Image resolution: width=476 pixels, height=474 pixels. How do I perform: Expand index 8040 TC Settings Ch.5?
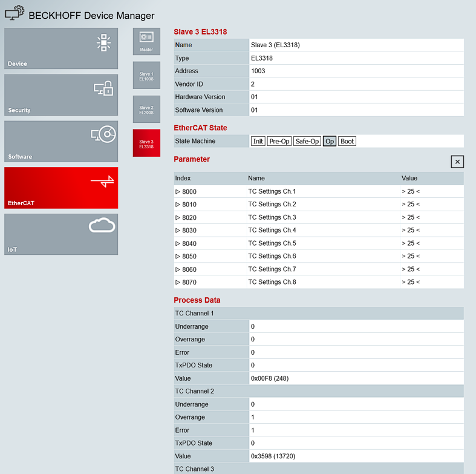pyautogui.click(x=178, y=243)
